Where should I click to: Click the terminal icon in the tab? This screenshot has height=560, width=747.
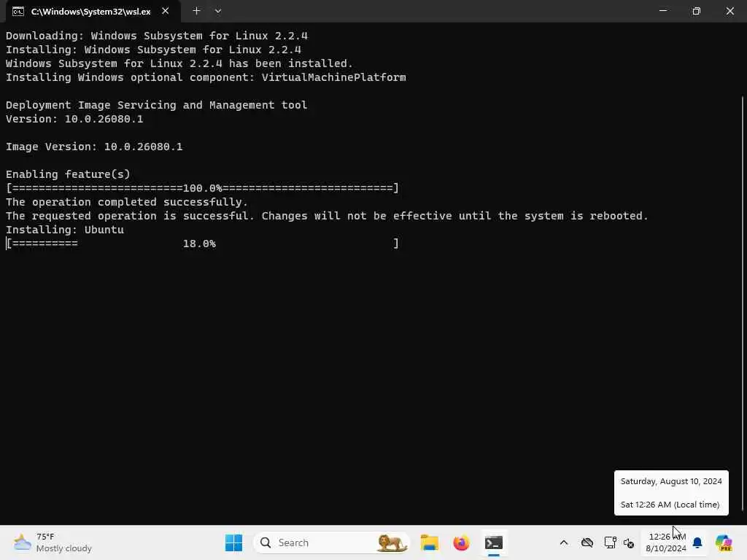pos(18,12)
